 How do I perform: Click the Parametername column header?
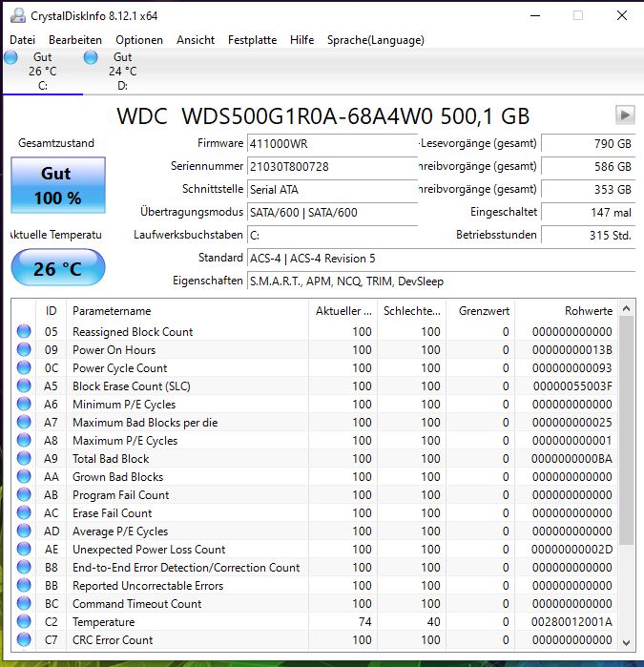188,311
